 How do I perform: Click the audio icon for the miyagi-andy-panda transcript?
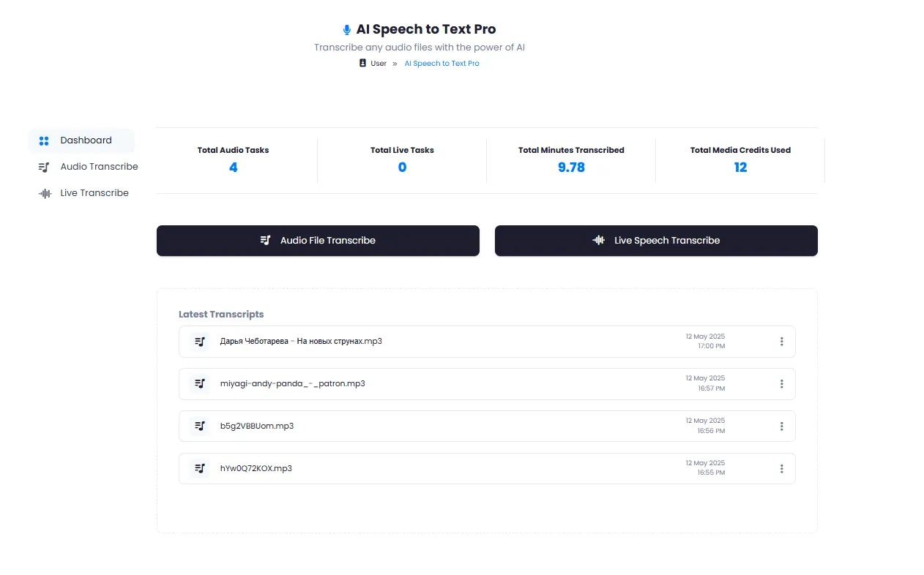(x=200, y=384)
